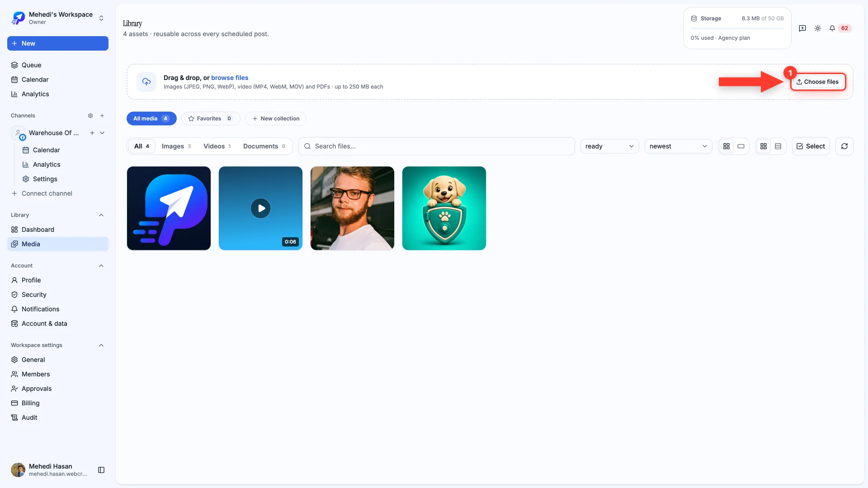Viewport: 868px width, 488px height.
Task: Enable Select mode for files
Action: [811, 146]
